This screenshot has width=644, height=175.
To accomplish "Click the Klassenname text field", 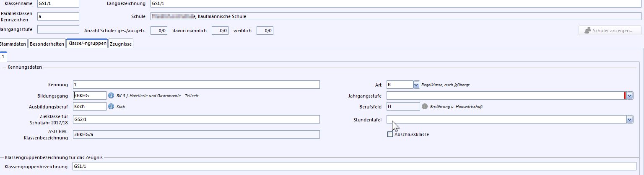I will tap(58, 4).
